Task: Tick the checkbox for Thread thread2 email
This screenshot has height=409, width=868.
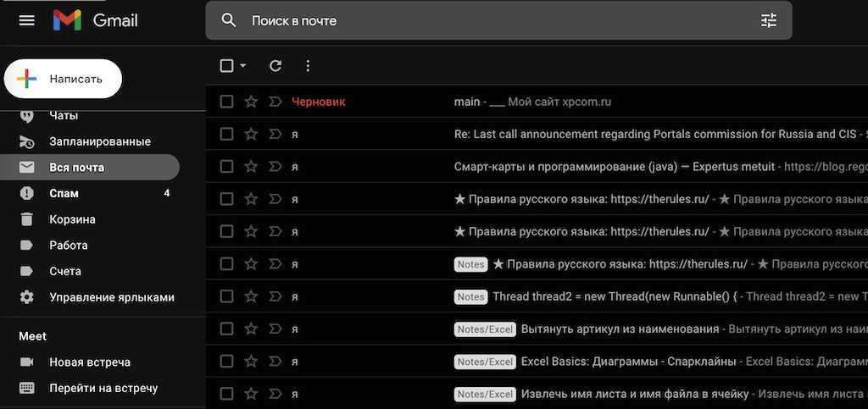Action: 226,296
